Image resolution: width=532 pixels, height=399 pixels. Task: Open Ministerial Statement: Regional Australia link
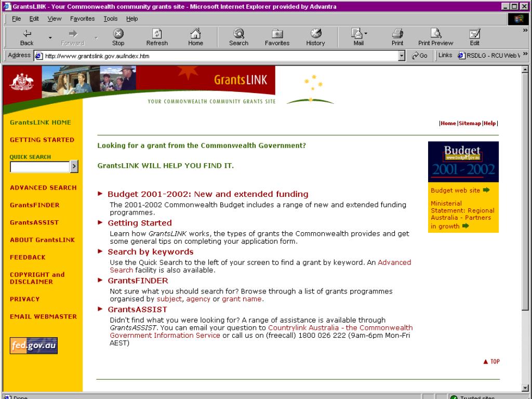pyautogui.click(x=462, y=215)
